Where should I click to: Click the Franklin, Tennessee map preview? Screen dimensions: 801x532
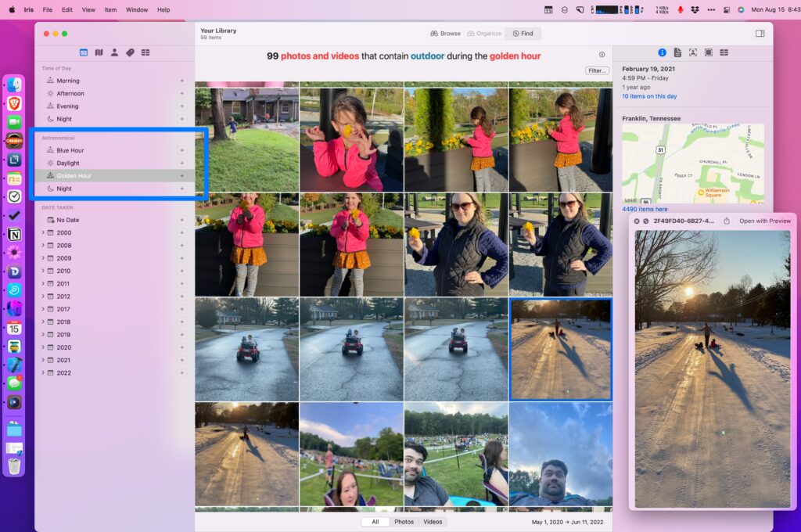[693, 163]
